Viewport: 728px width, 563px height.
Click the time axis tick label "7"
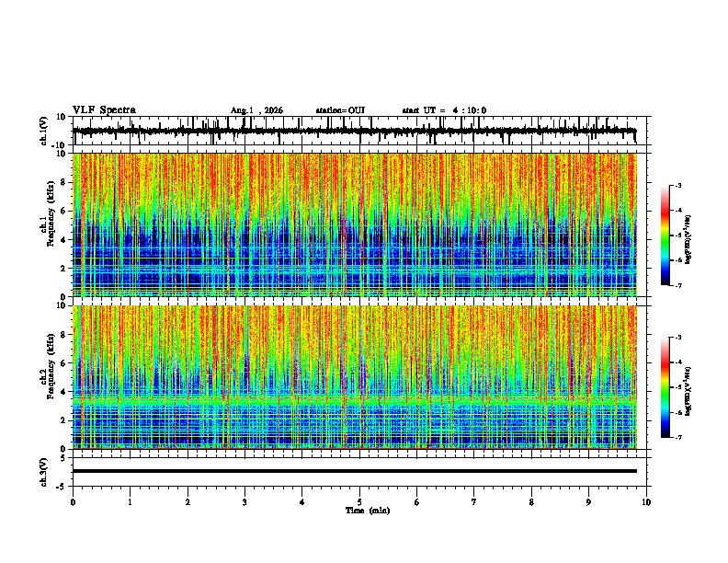[474, 502]
